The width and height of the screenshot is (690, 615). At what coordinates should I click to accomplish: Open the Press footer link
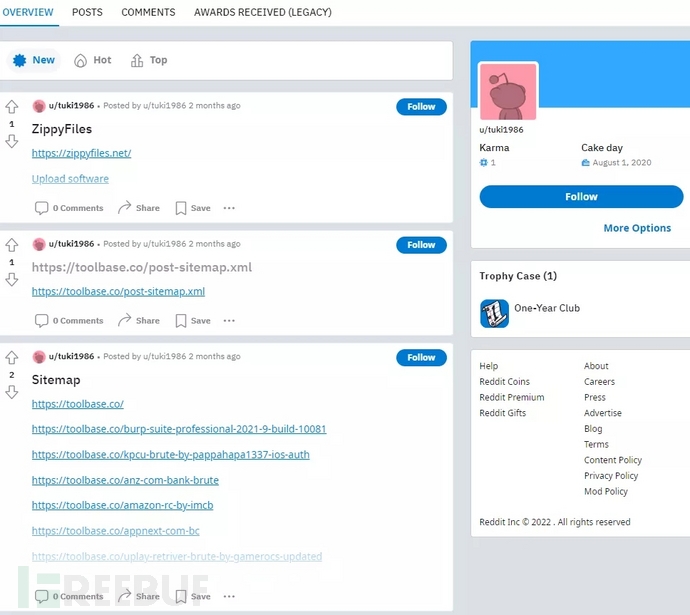[x=595, y=397]
